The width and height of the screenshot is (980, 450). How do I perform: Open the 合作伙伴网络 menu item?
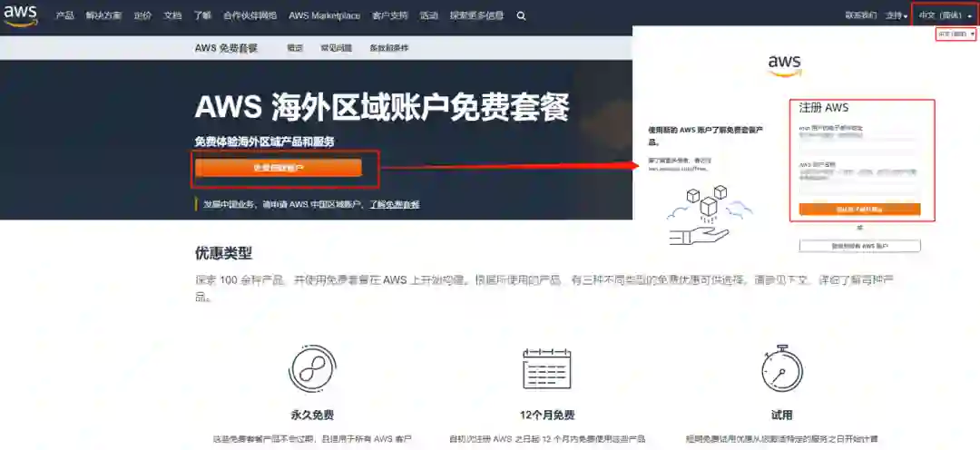[x=250, y=15]
